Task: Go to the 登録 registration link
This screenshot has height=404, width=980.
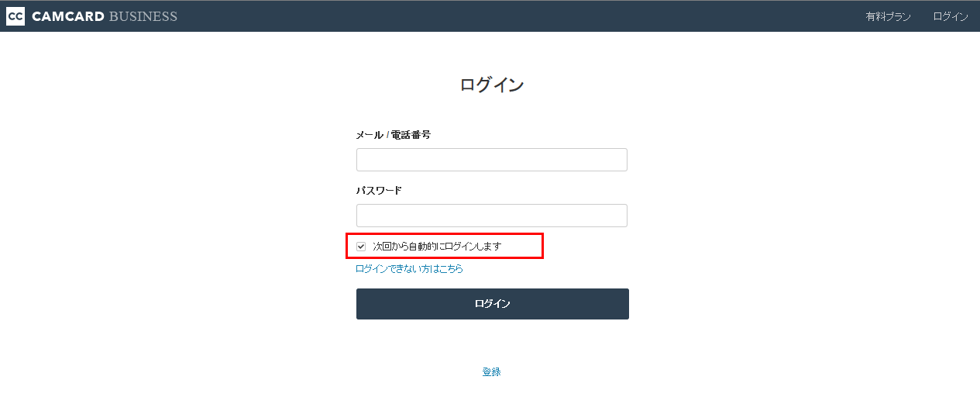Action: (x=491, y=372)
